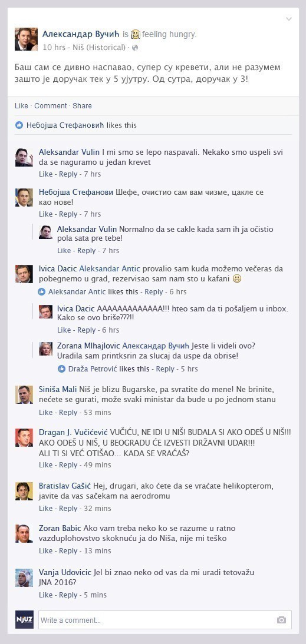Viewport: 306px width, 644px height.
Task: Open Александар Вучић's profile picture
Action: [x=26, y=39]
